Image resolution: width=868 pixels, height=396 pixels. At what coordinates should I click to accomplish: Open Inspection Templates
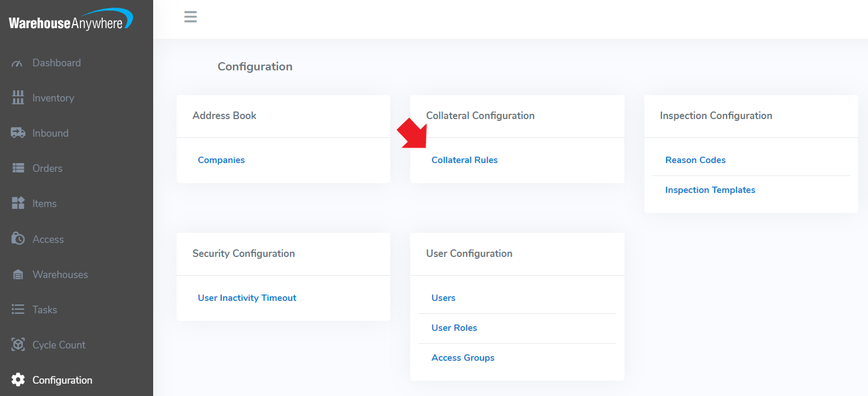click(x=710, y=190)
